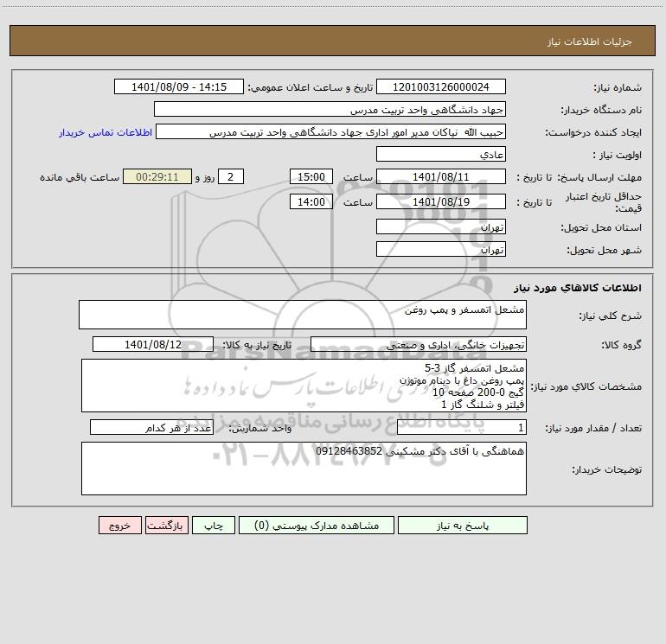The image size is (666, 644).
Task: Click the 'بازگشت' back button
Action: point(166,526)
